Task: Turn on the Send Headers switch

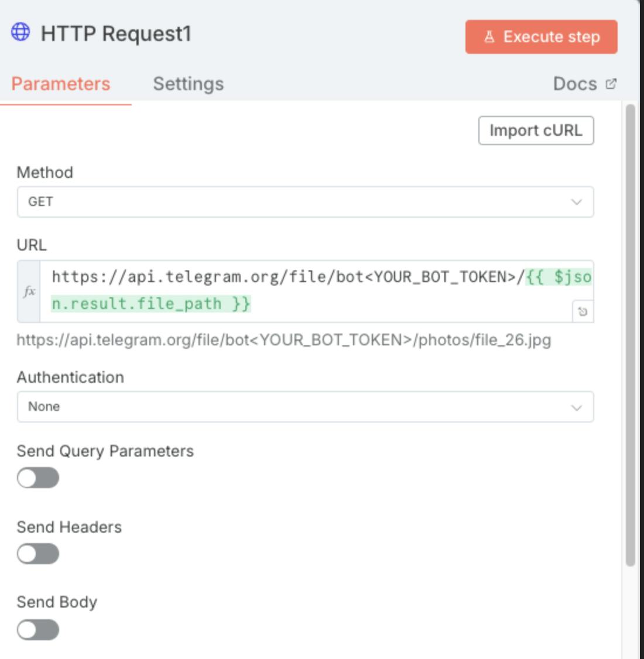Action: 38,554
